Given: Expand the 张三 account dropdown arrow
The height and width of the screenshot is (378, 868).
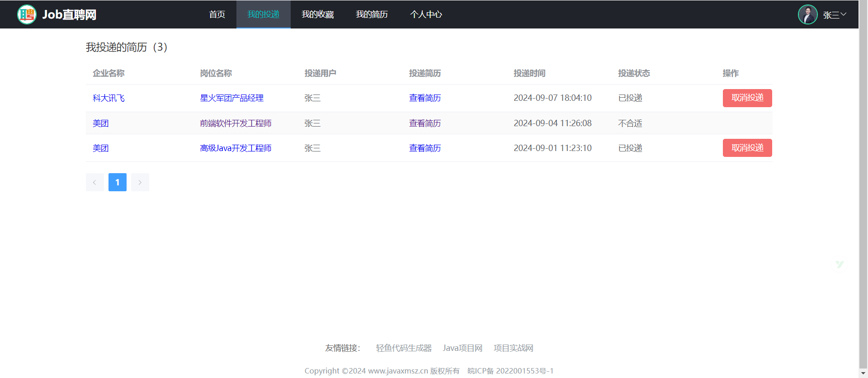Looking at the screenshot, I should (844, 14).
